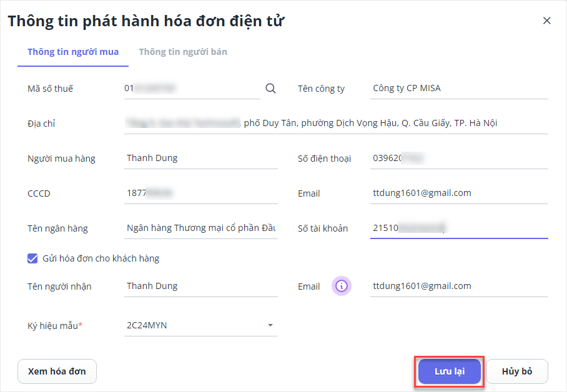567x392 pixels.
Task: Select the "Thông tin người mua" tab
Action: coord(73,52)
